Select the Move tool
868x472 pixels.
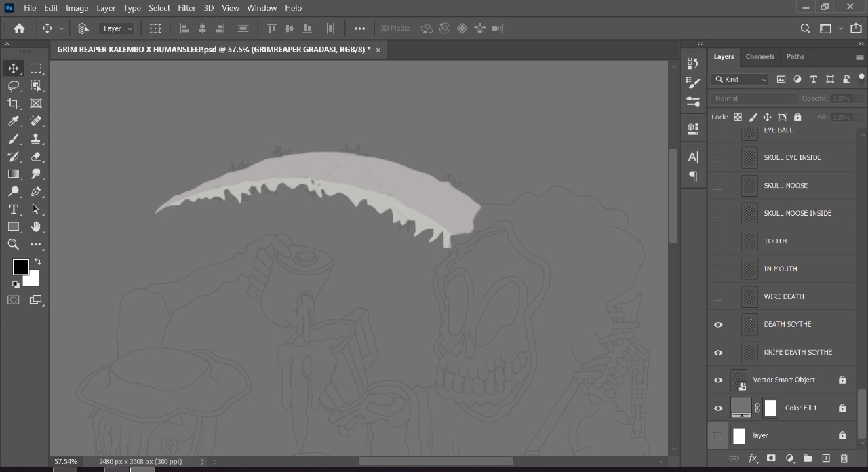pyautogui.click(x=14, y=68)
